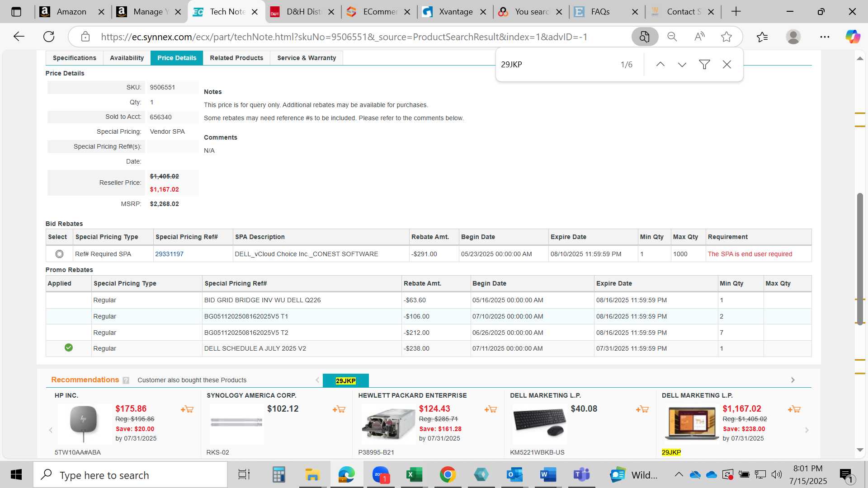Viewport: 868px width, 488px height.
Task: Show next recommendation tab at top right
Action: 793,380
